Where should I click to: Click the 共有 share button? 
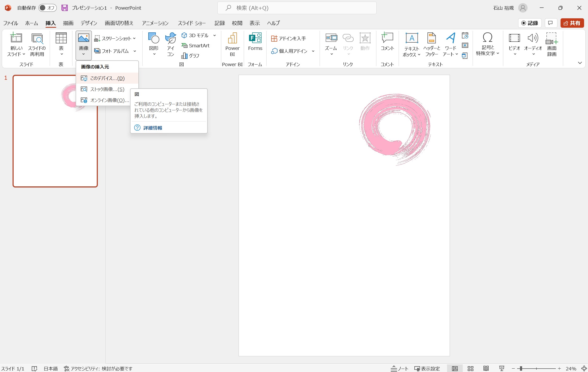coord(572,23)
